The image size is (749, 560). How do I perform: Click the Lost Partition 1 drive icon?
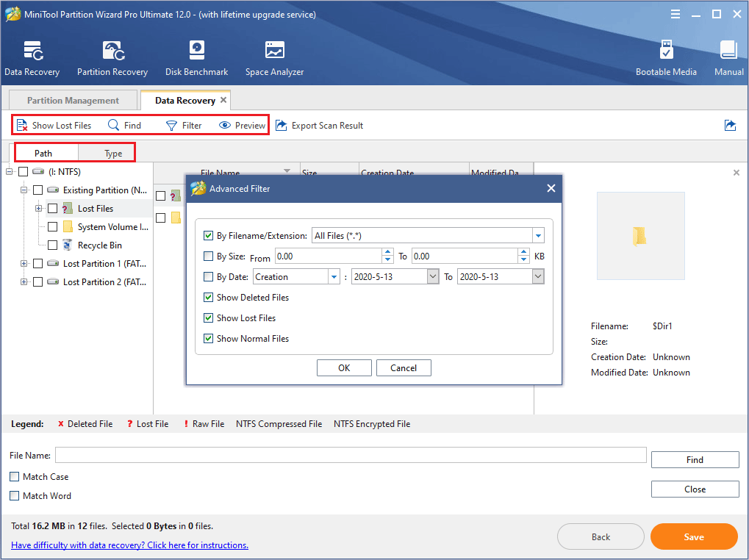coord(53,264)
